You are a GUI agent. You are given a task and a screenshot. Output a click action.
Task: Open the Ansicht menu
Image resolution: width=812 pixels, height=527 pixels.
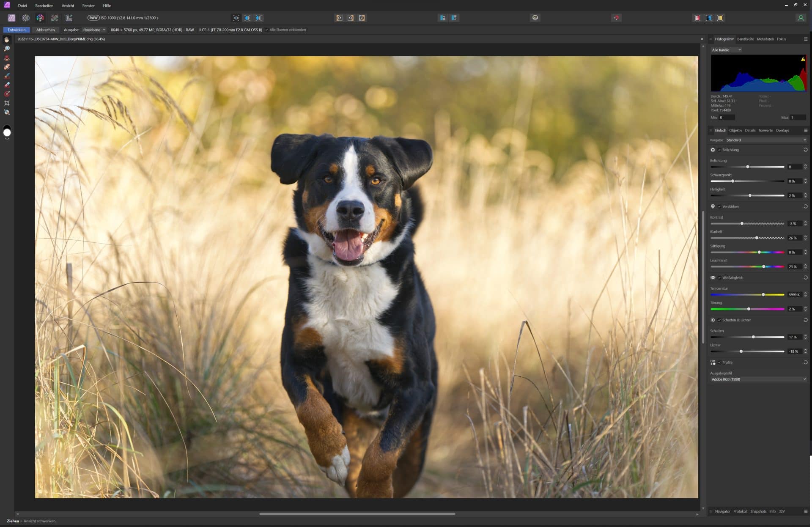click(68, 5)
